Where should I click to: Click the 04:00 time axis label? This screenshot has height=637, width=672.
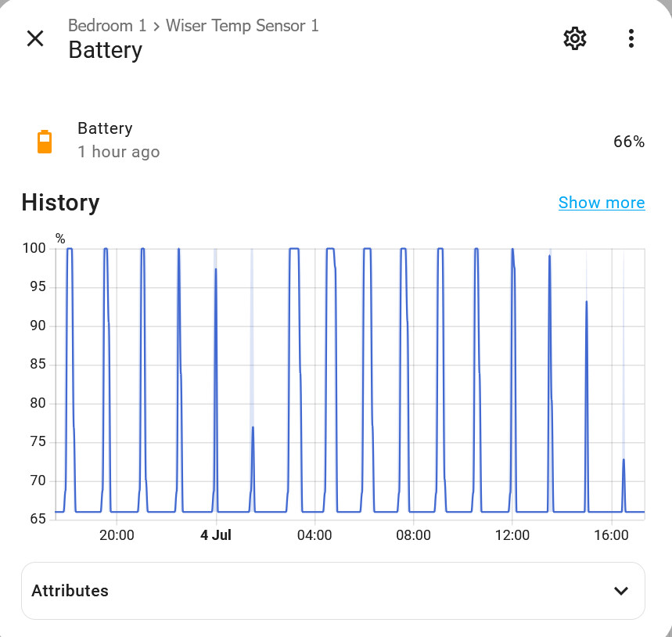[x=314, y=535]
